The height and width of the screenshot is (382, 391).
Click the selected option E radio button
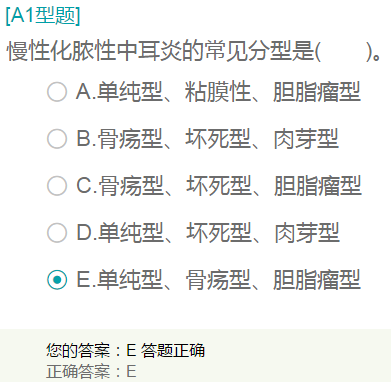pyautogui.click(x=57, y=280)
